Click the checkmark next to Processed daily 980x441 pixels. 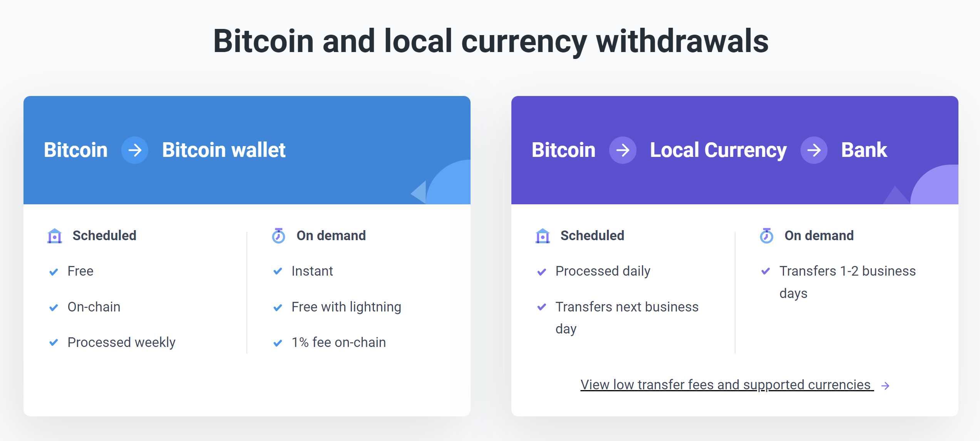click(x=542, y=272)
